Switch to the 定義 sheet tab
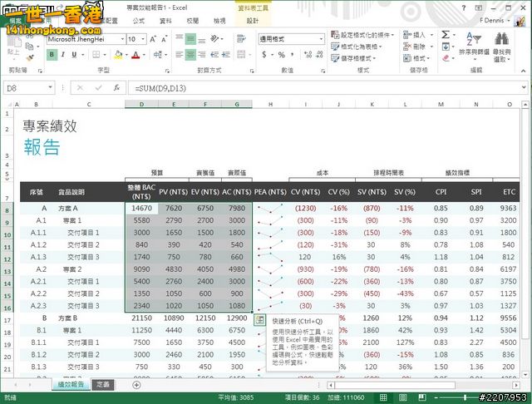Screen dimensions: 532x404 tap(103, 385)
